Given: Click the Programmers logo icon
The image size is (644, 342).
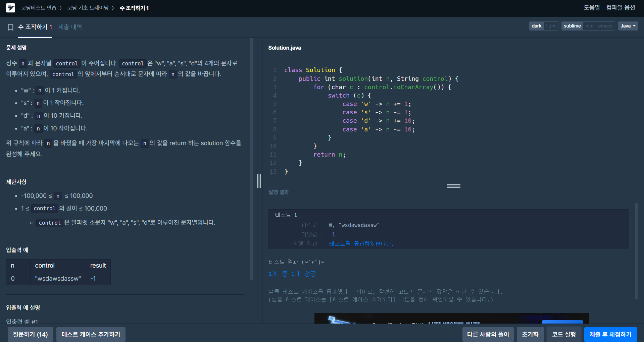Looking at the screenshot, I should (10, 8).
